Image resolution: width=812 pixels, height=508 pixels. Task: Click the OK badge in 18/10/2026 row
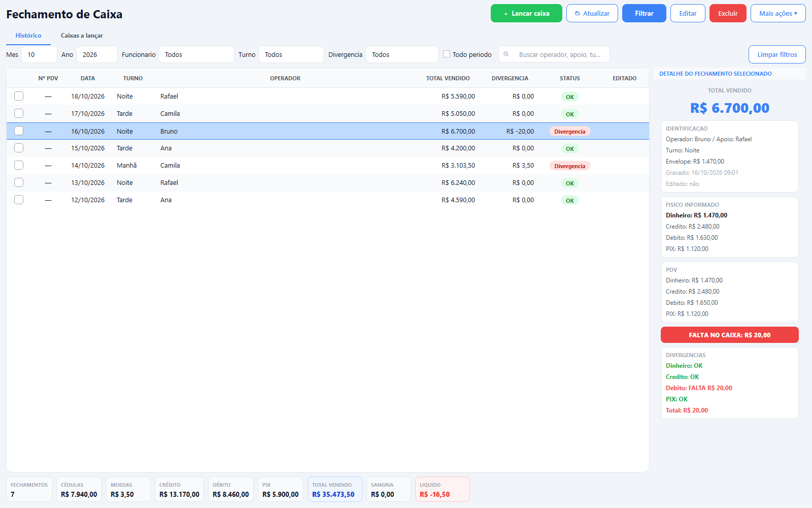point(570,97)
